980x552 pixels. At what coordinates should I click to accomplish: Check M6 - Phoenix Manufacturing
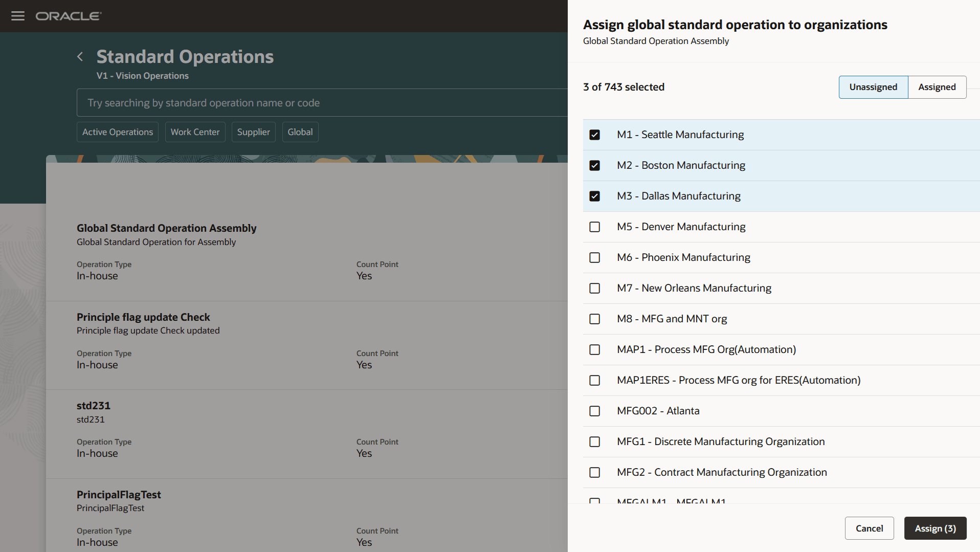coord(594,257)
